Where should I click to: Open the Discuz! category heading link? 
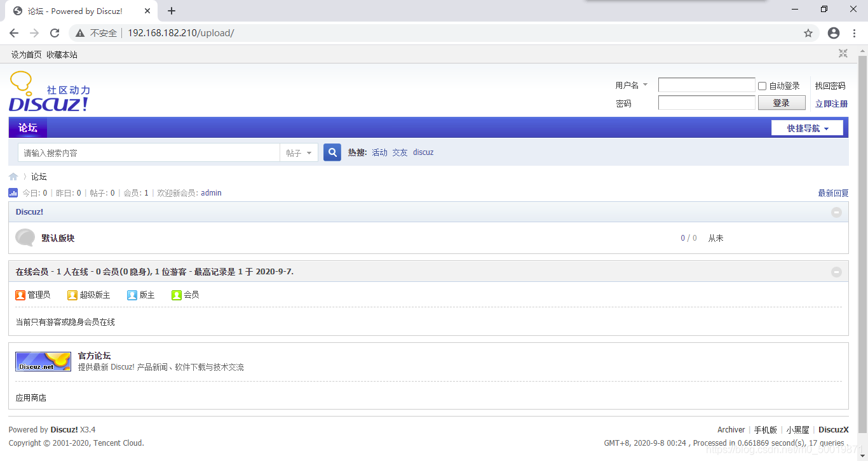click(x=29, y=212)
